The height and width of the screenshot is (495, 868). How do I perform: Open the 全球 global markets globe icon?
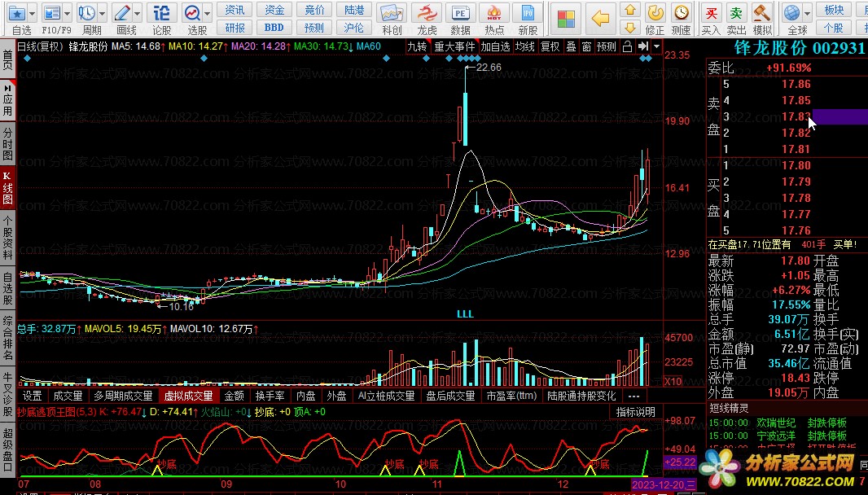click(792, 12)
